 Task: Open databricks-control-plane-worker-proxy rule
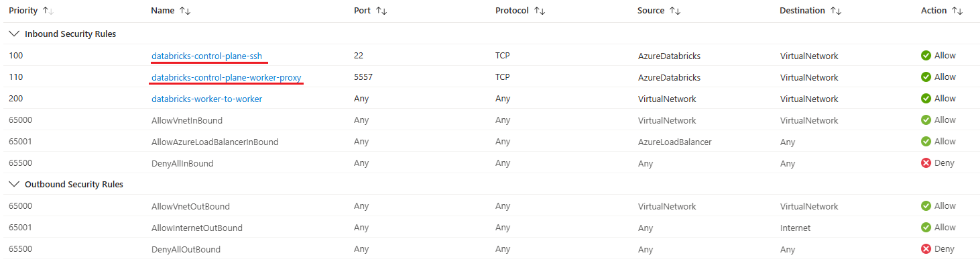point(227,77)
